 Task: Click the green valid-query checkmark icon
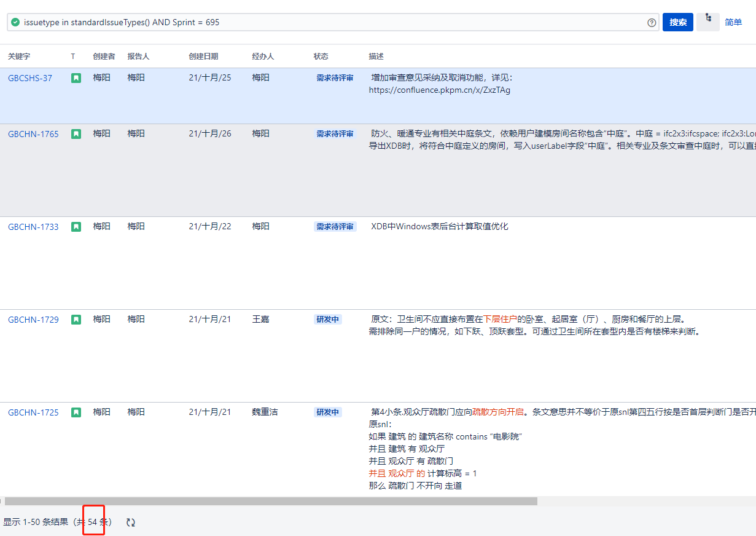click(x=15, y=22)
